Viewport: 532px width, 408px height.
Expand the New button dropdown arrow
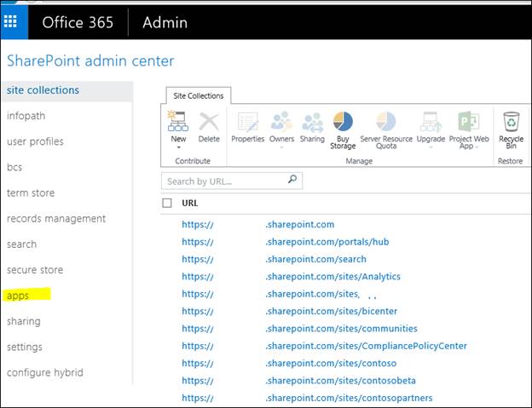(x=178, y=147)
